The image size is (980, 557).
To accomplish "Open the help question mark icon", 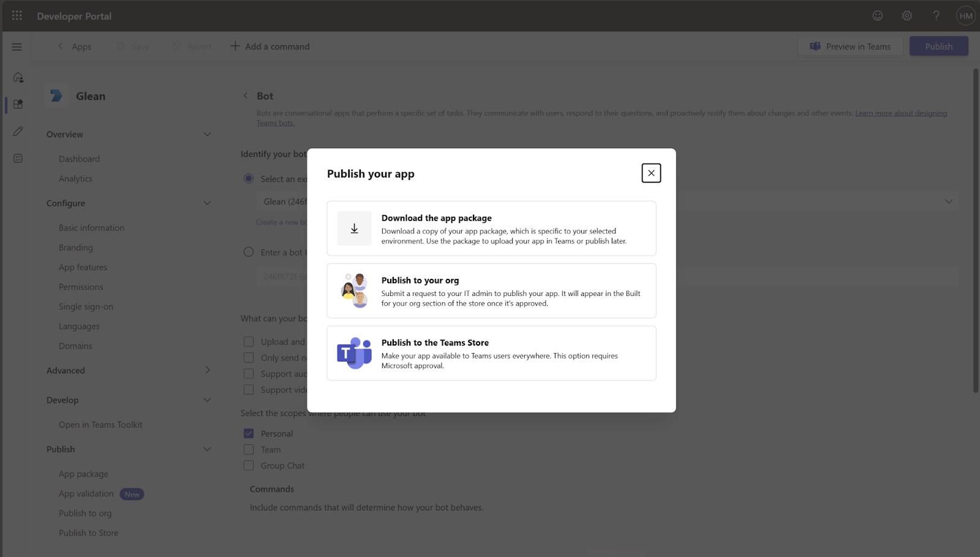I will 936,16.
